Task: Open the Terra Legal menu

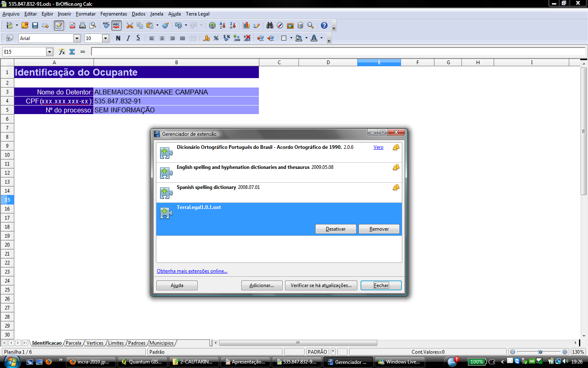Action: (x=198, y=14)
